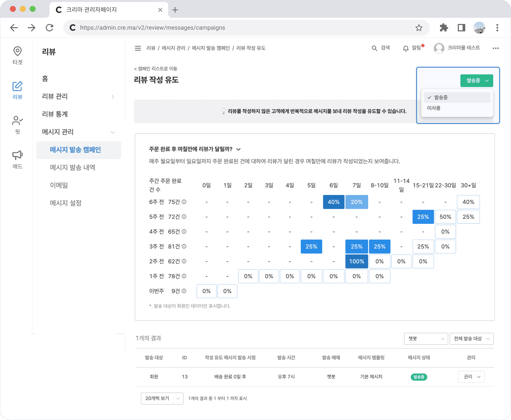Image resolution: width=511 pixels, height=420 pixels.
Task: Click the three-dot more options icon
Action: point(495,48)
